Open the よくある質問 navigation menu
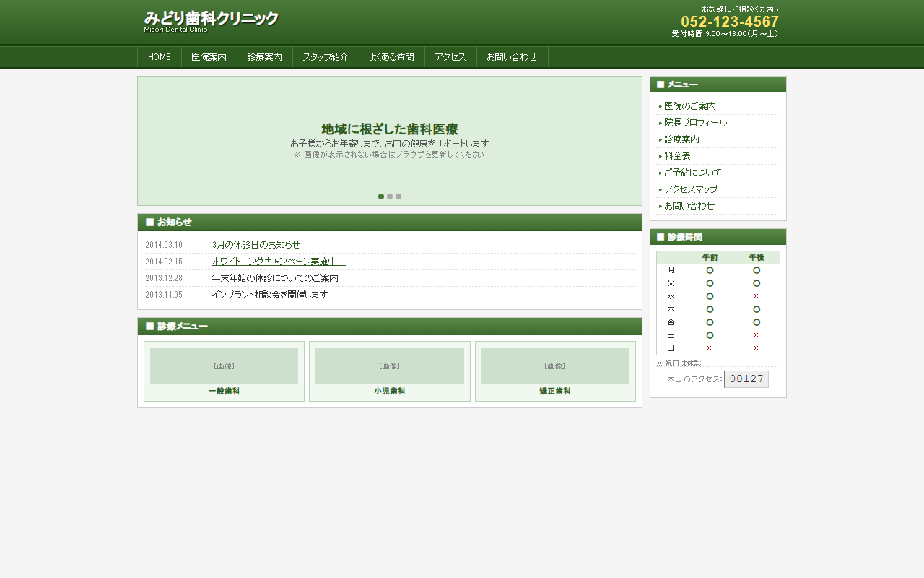924x578 pixels. (391, 56)
